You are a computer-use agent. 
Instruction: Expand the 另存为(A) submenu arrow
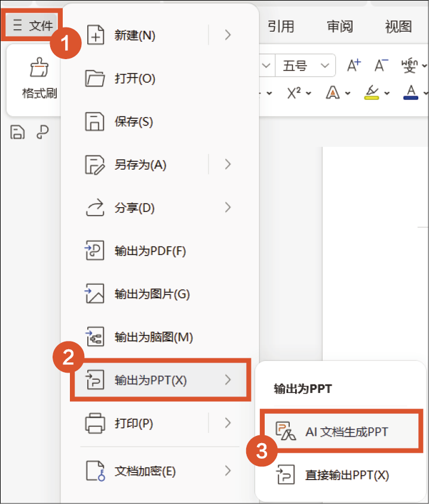tap(228, 164)
